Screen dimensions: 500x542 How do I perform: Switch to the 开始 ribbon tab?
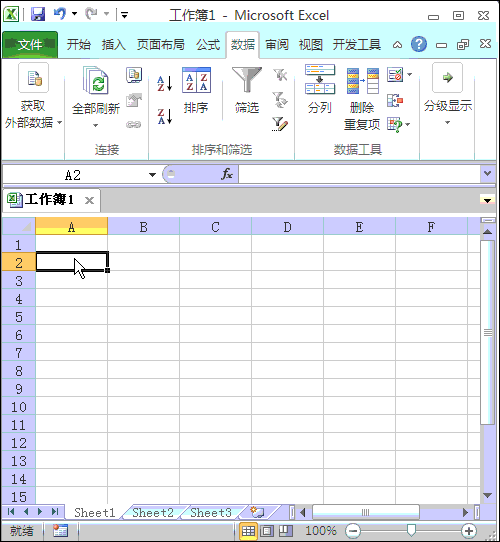point(78,45)
